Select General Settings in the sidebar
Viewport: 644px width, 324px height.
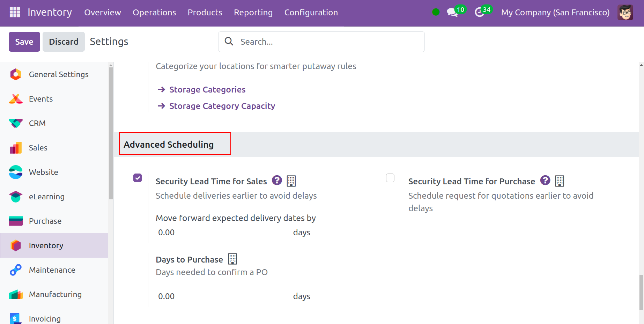pos(59,74)
